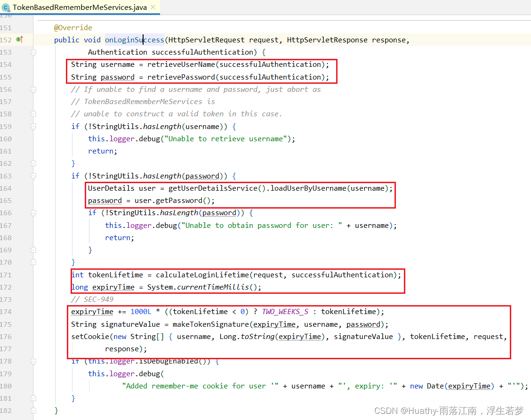
Task: Click the @Override annotation
Action: pos(73,27)
